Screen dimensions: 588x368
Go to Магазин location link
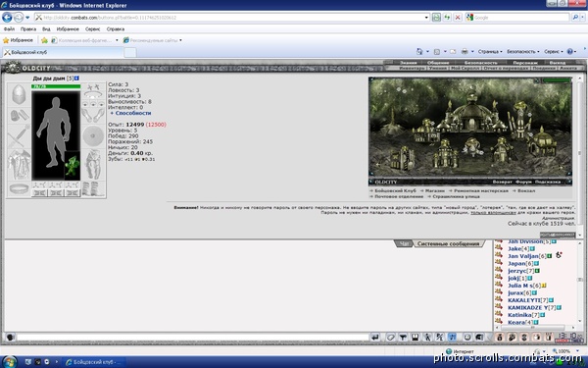434,190
